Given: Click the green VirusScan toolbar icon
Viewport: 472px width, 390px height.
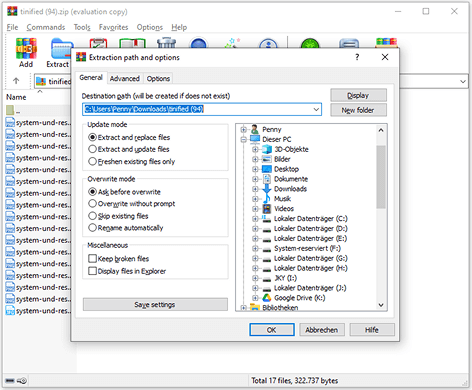Looking at the screenshot, I should click(310, 44).
